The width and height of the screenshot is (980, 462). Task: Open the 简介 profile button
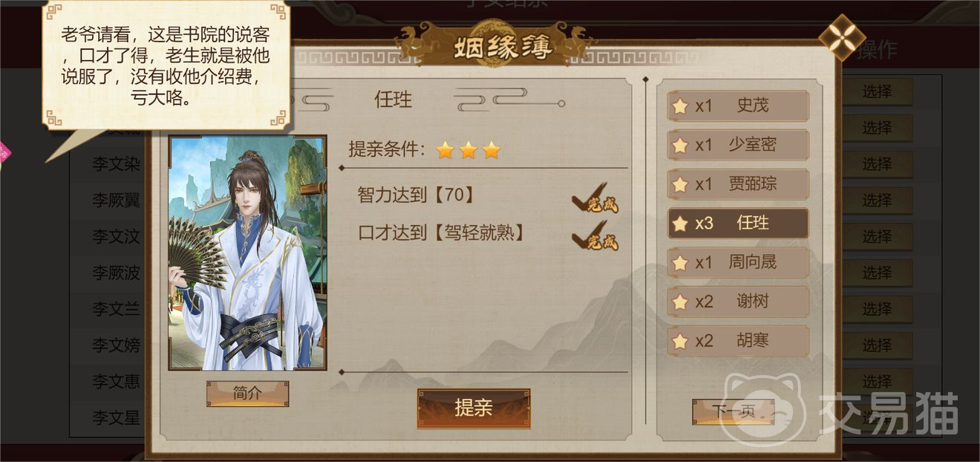click(x=247, y=394)
